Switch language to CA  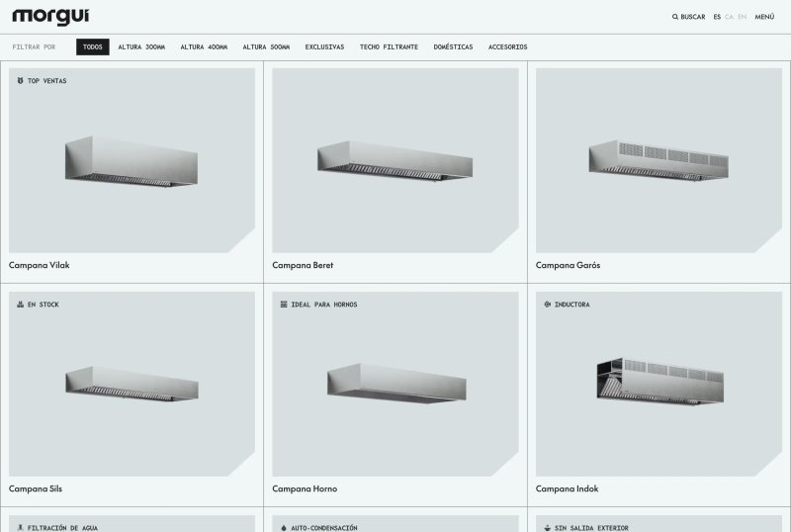tap(729, 17)
